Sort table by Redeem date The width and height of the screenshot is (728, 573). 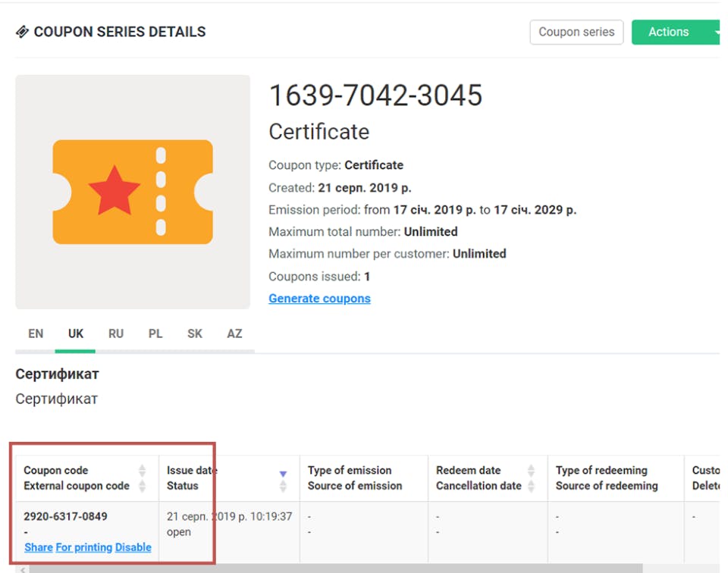tap(531, 471)
